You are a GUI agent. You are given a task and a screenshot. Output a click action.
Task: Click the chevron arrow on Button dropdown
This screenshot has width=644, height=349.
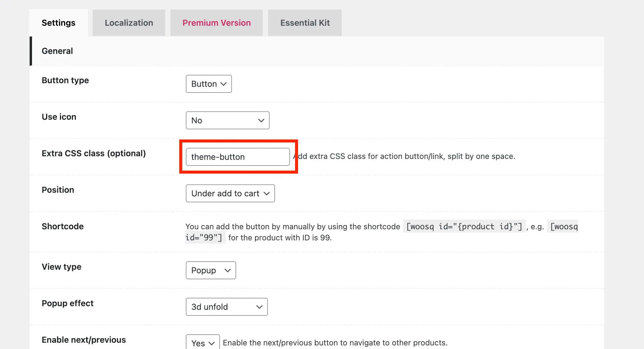224,84
